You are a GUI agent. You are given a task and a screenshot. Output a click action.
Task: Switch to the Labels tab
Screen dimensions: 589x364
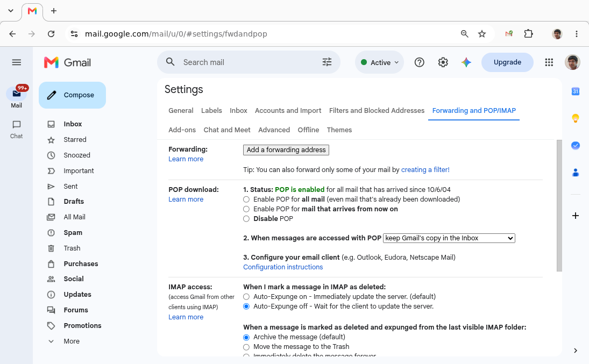click(x=211, y=110)
